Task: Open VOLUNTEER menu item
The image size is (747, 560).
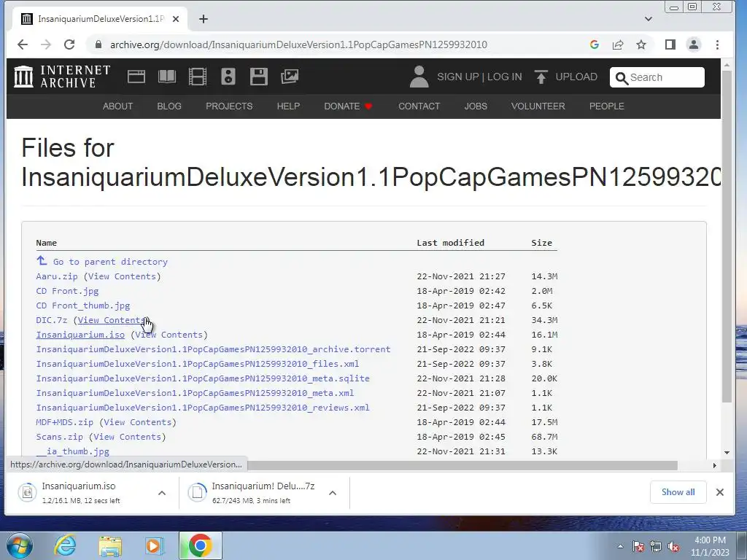Action: click(538, 106)
